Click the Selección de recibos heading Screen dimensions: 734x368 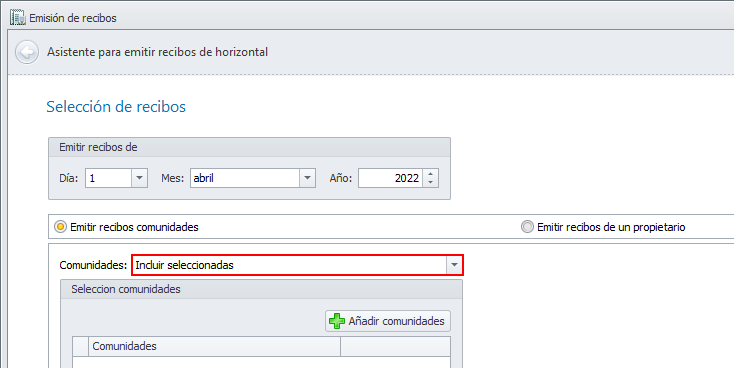[116, 107]
